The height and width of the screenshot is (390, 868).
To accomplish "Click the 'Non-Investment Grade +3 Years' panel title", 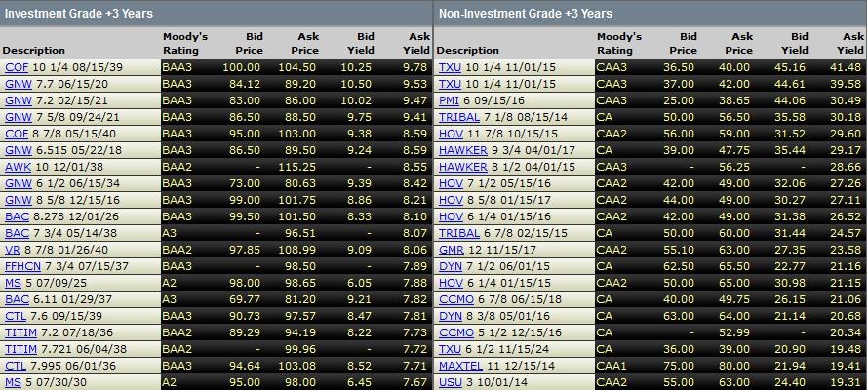I will point(526,14).
